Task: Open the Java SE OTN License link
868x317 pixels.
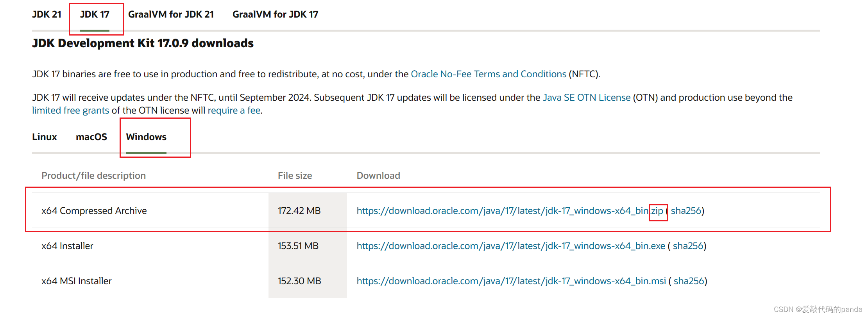Action: coord(587,98)
